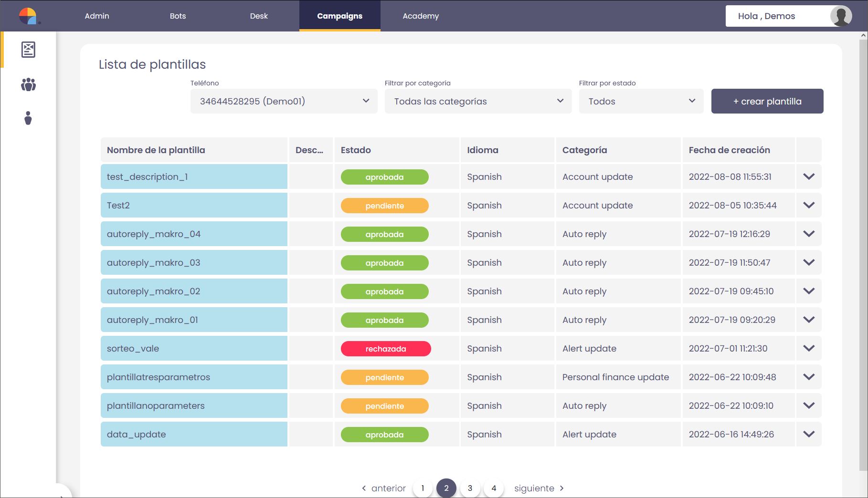Click the app logo in header

(x=28, y=16)
